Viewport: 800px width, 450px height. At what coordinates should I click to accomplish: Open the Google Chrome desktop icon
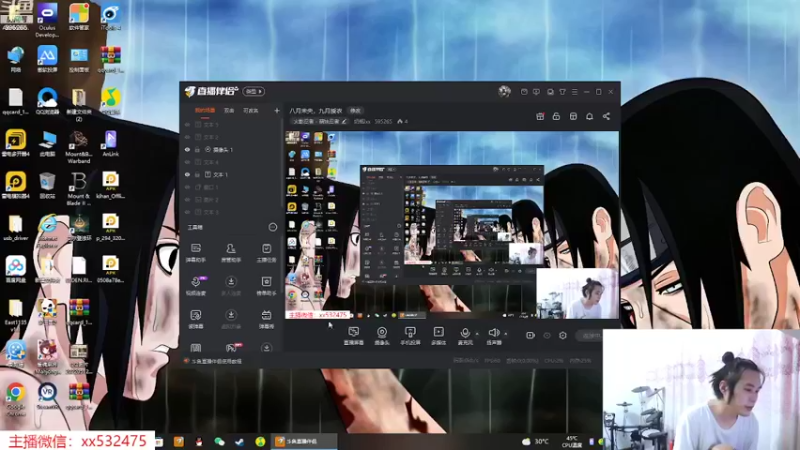[16, 399]
